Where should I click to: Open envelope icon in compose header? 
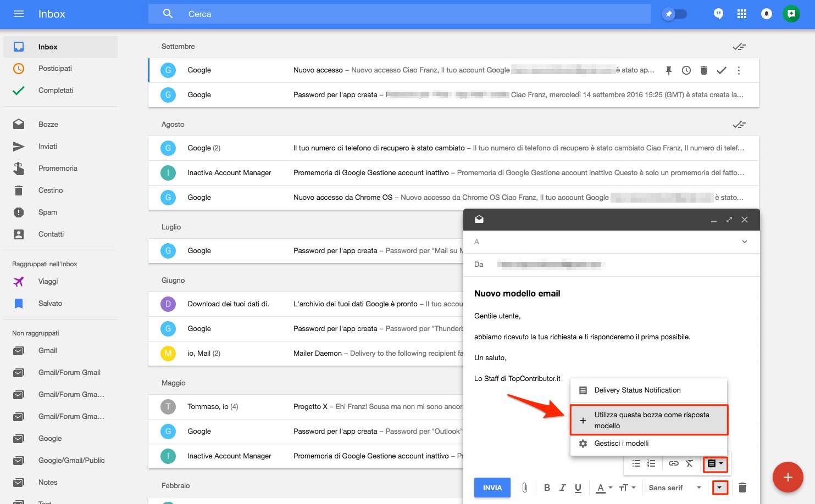coord(479,220)
